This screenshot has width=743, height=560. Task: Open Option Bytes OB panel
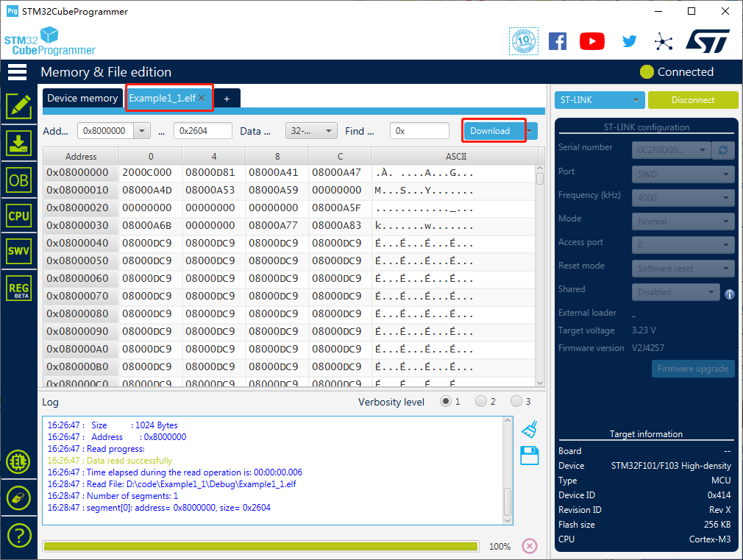coord(18,180)
